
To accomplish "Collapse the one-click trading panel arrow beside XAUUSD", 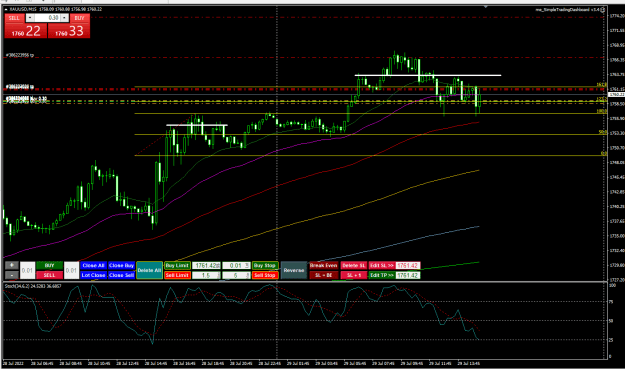I will pos(6,9).
